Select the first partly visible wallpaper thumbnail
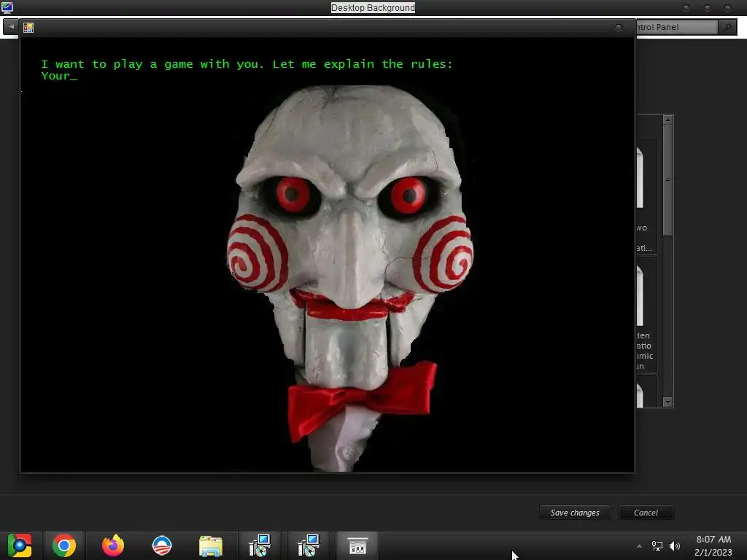 tap(646, 197)
